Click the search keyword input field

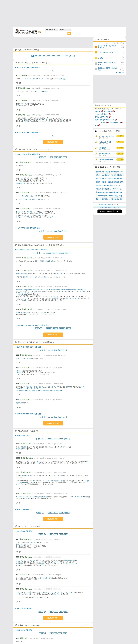coord(56,33)
